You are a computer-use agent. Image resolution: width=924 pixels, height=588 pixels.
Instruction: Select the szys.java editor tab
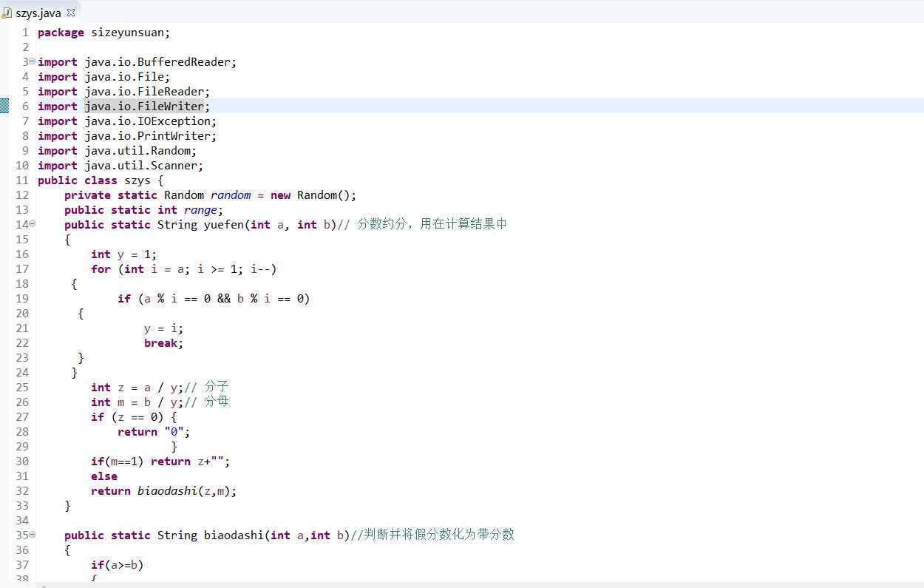pyautogui.click(x=39, y=13)
